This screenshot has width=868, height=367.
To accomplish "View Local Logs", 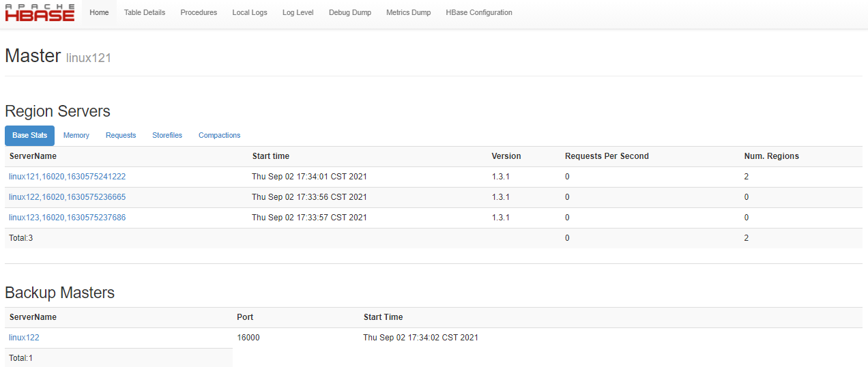I will [x=250, y=13].
